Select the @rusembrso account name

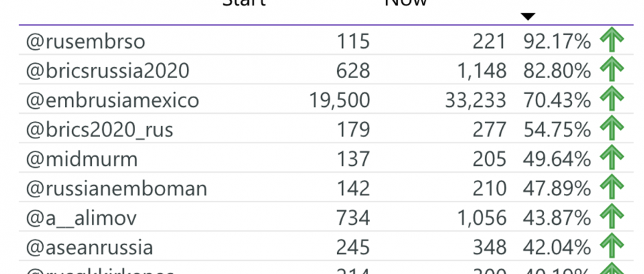86,42
